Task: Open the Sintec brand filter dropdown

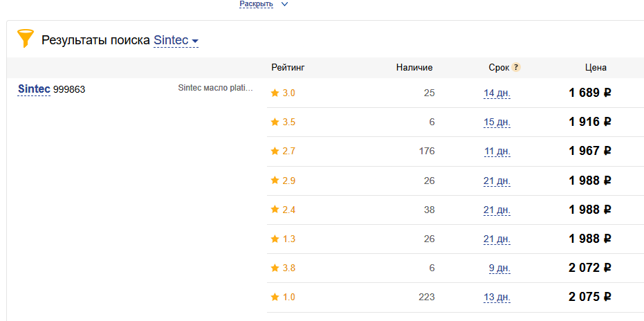Action: (x=176, y=40)
